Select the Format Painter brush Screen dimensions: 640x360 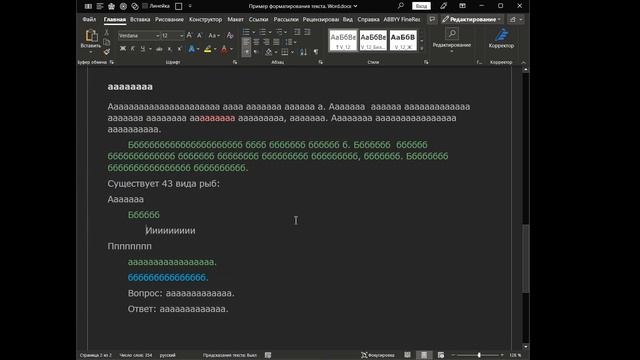(x=107, y=52)
